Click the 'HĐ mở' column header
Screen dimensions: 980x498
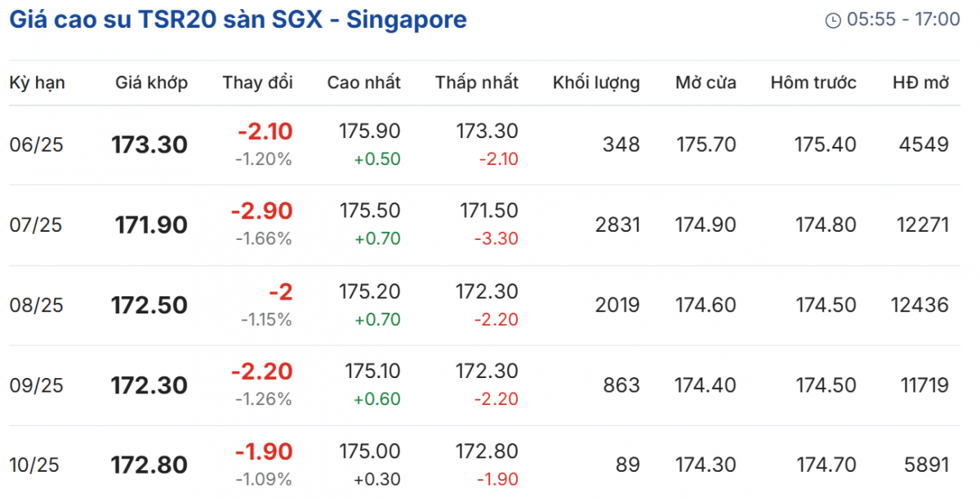pyautogui.click(x=921, y=82)
